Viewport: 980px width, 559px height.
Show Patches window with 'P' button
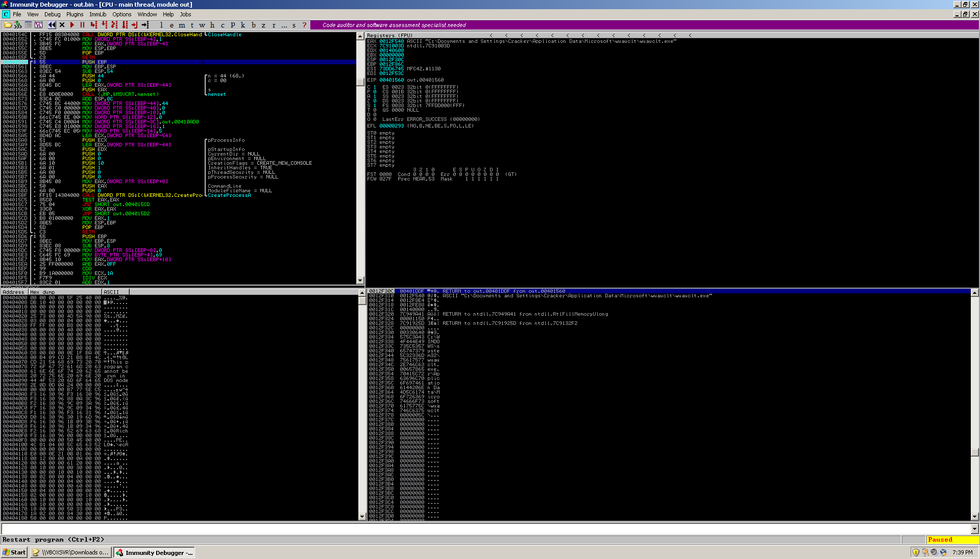[233, 25]
